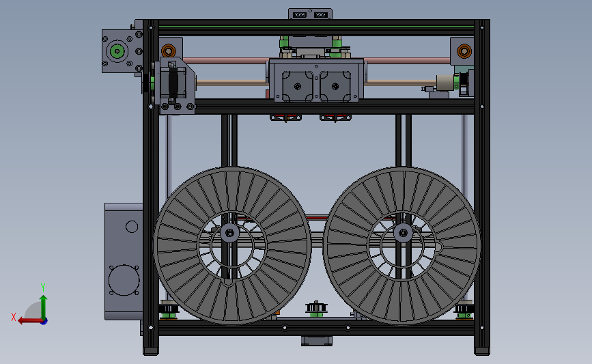Select the bottom horizontal frame extrusion
The width and height of the screenshot is (592, 364).
316,328
